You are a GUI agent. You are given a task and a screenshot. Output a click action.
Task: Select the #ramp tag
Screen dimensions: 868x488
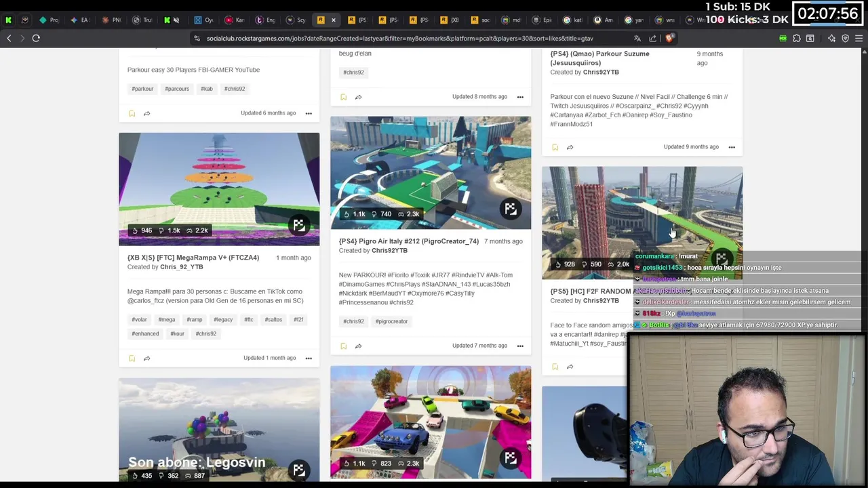pos(195,320)
